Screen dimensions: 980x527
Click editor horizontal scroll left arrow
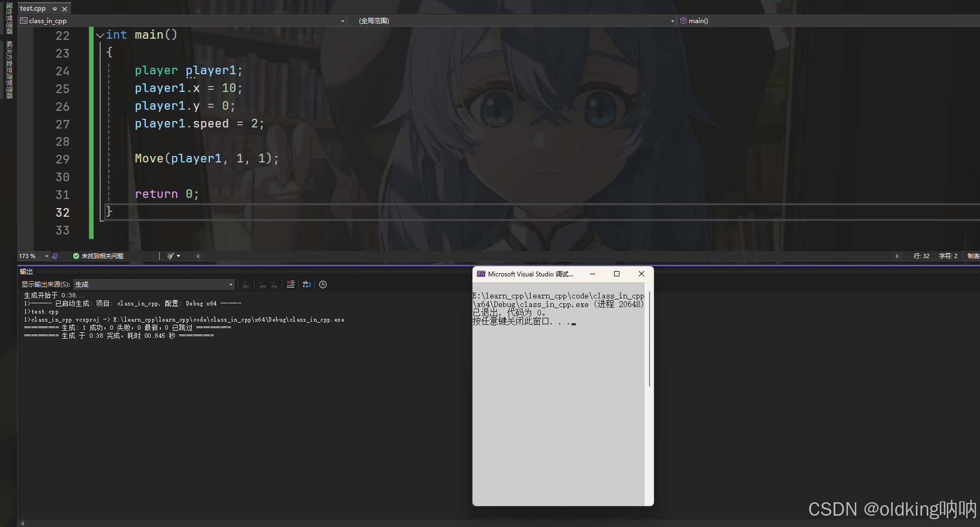pyautogui.click(x=198, y=256)
